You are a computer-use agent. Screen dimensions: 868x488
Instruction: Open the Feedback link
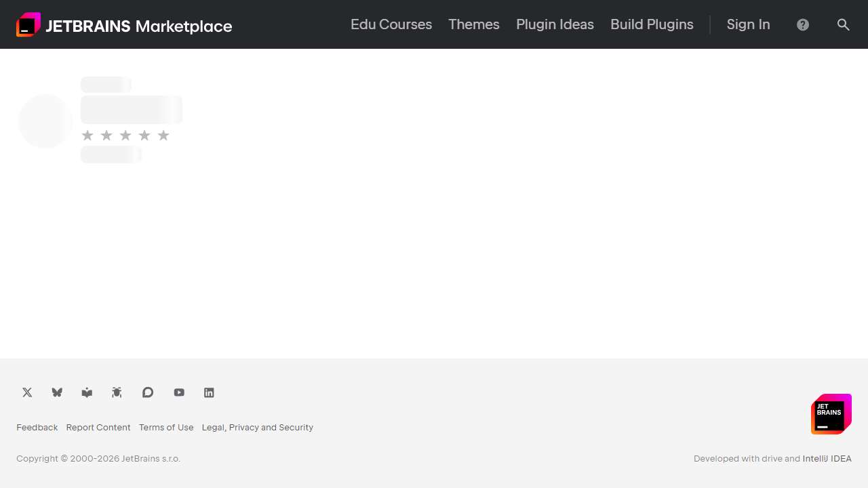[37, 427]
